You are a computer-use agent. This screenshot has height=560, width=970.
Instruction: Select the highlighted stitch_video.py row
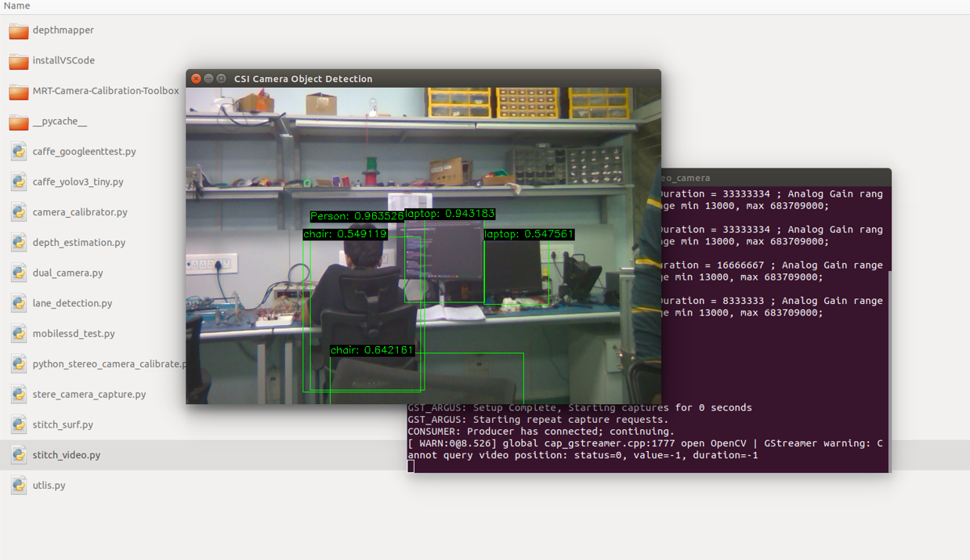pos(67,455)
